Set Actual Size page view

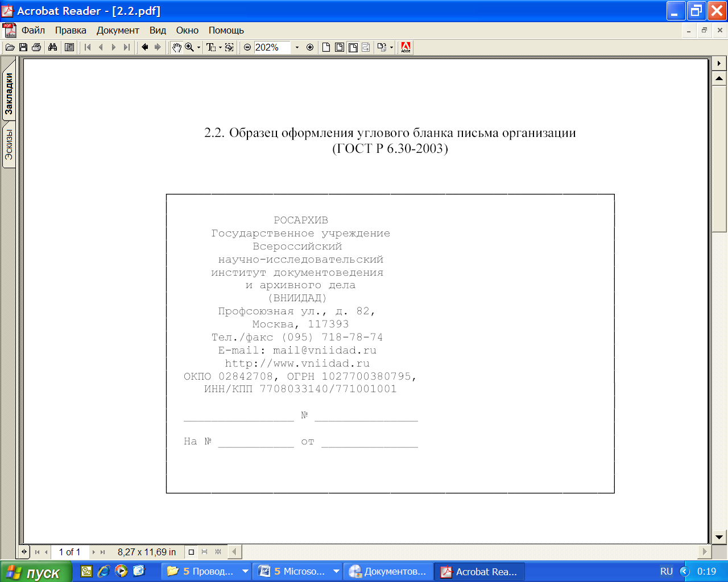326,47
